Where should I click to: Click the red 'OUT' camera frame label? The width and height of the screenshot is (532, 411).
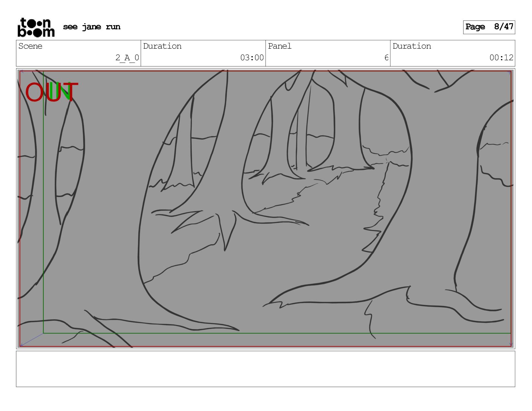coord(52,92)
